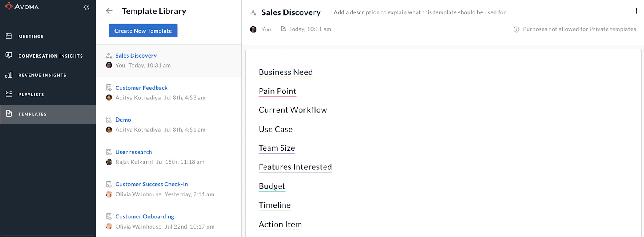Screen dimensions: 644x237
Task: Open the Meetings calendar icon
Action: tap(9, 36)
